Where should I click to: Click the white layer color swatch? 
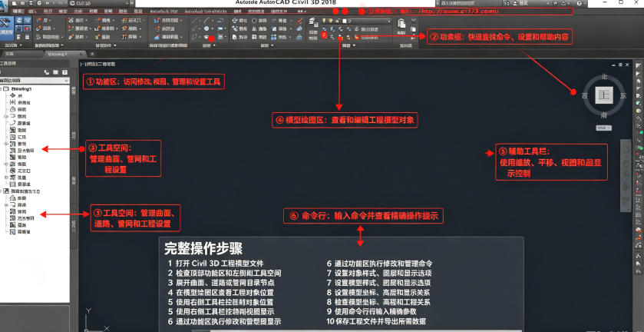pos(344,21)
